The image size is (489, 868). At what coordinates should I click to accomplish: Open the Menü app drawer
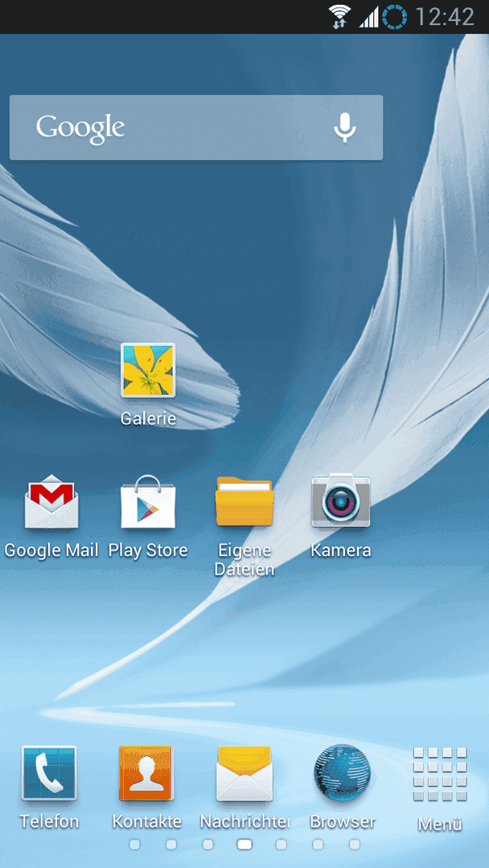[x=440, y=775]
